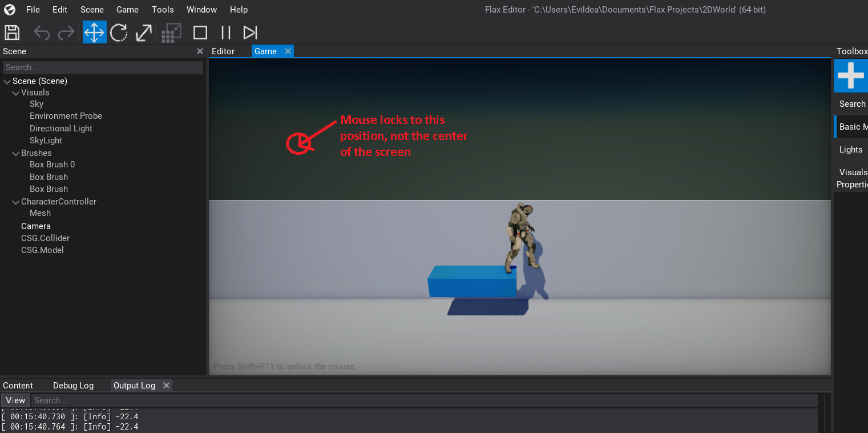Screen dimensions: 868x433
Task: Step one frame forward in playback
Action: pyautogui.click(x=249, y=32)
